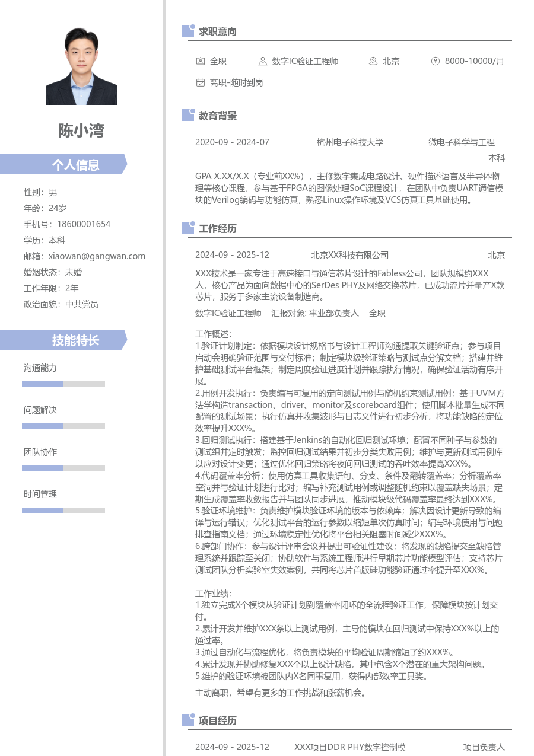Click the bookmark icon beside 项目经历
This screenshot has height=756, width=534.
point(187,720)
